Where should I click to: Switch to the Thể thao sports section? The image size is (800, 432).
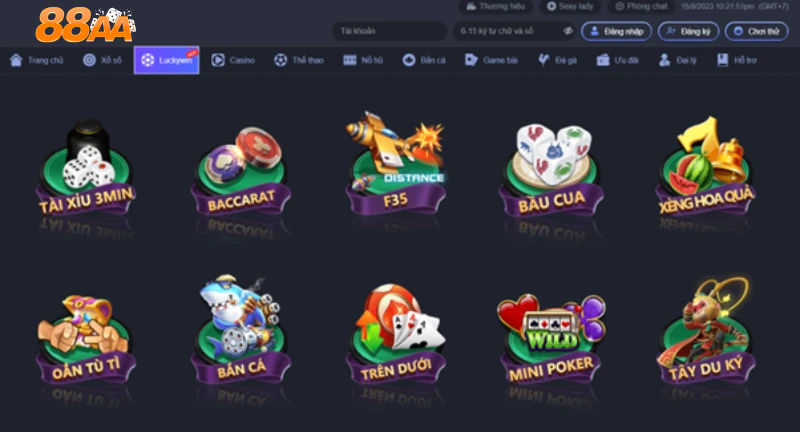pos(298,60)
